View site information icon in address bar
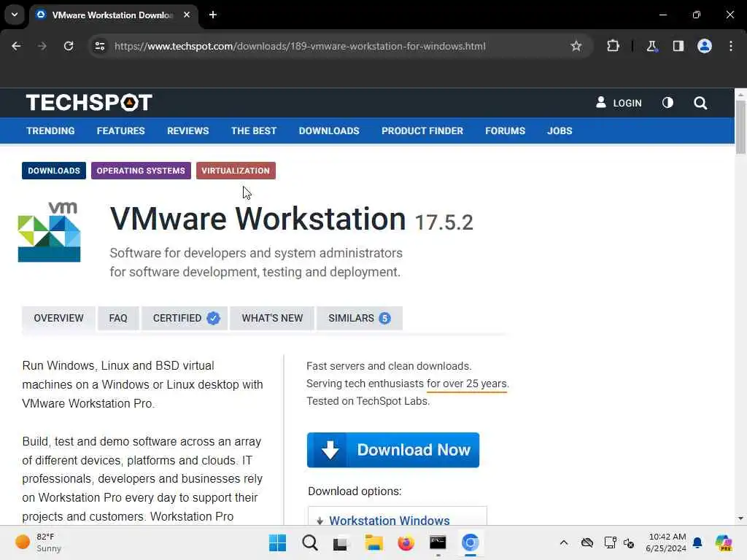Screen dimensions: 747x560 [x=100, y=46]
